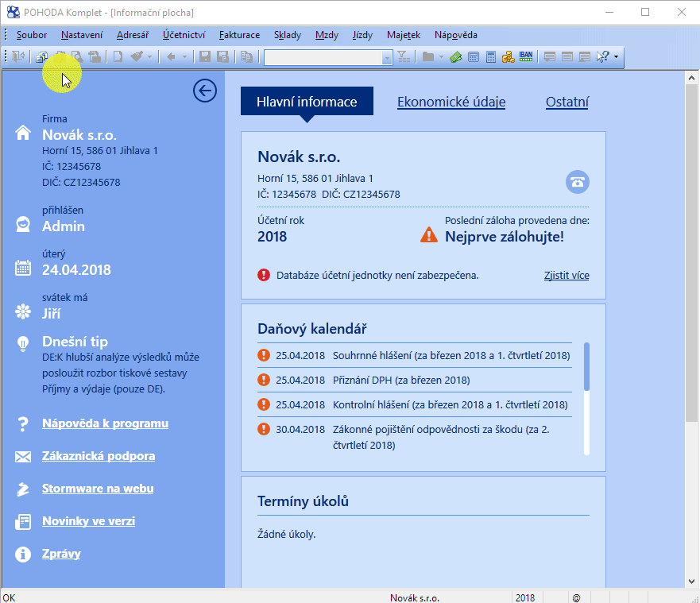Open the Nastavení menu

pyautogui.click(x=82, y=35)
